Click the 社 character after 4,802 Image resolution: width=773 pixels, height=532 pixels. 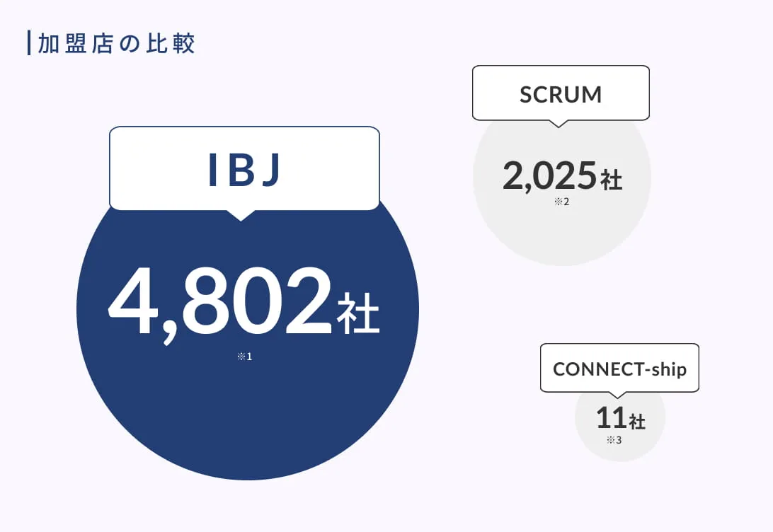click(358, 313)
